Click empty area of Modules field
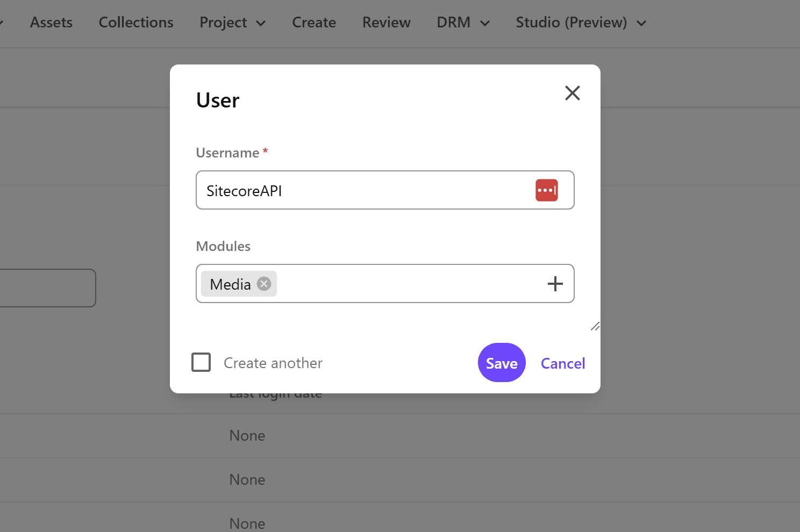The height and width of the screenshot is (532, 800). click(x=409, y=284)
